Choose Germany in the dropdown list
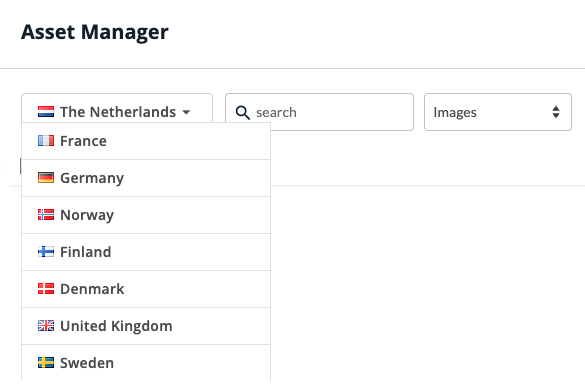 tap(146, 178)
